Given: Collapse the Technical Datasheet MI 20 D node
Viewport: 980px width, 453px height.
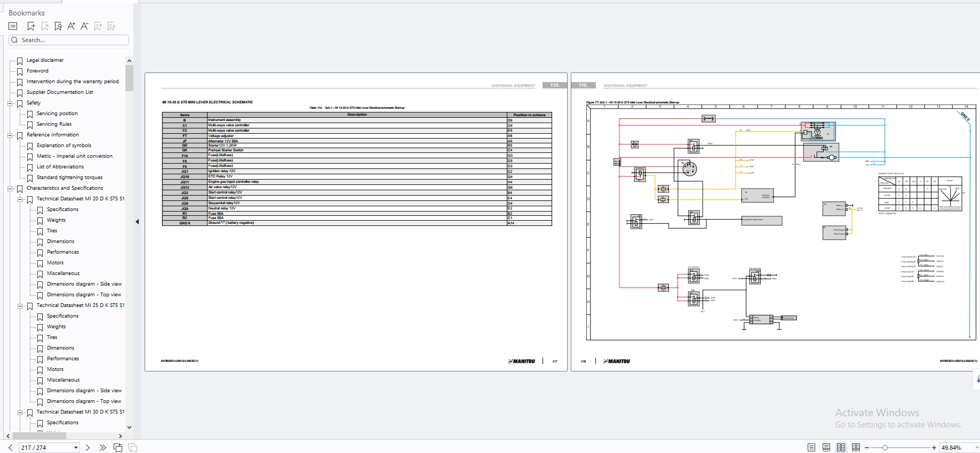Looking at the screenshot, I should (x=20, y=199).
